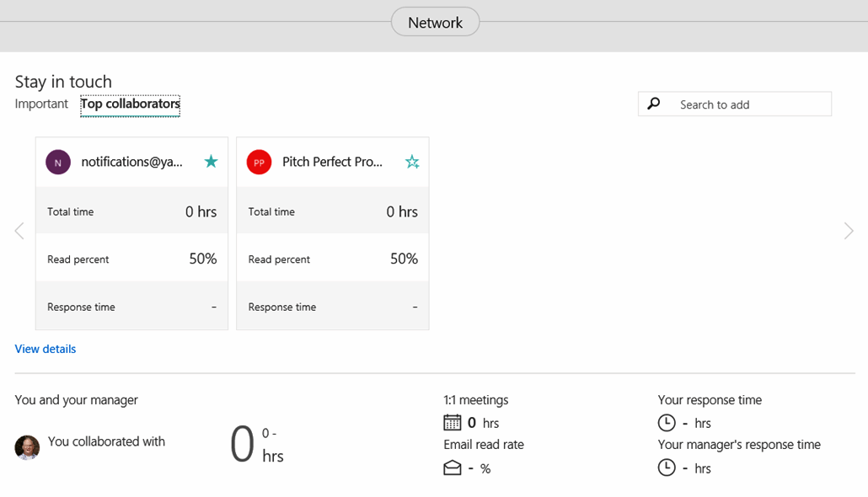Click the notifications@ya contact avatar circle
Viewport: 868px width, 497px height.
point(57,161)
